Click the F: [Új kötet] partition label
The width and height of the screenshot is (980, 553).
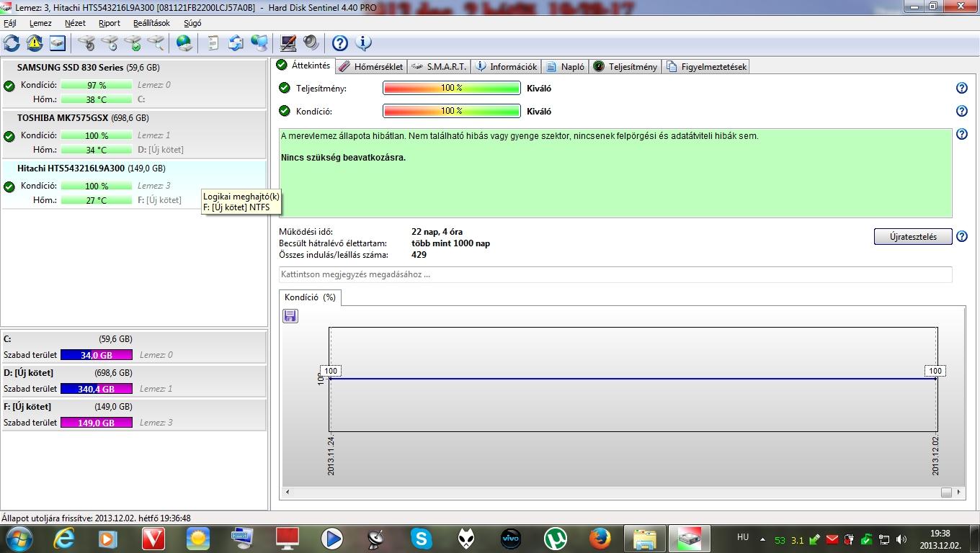click(27, 406)
